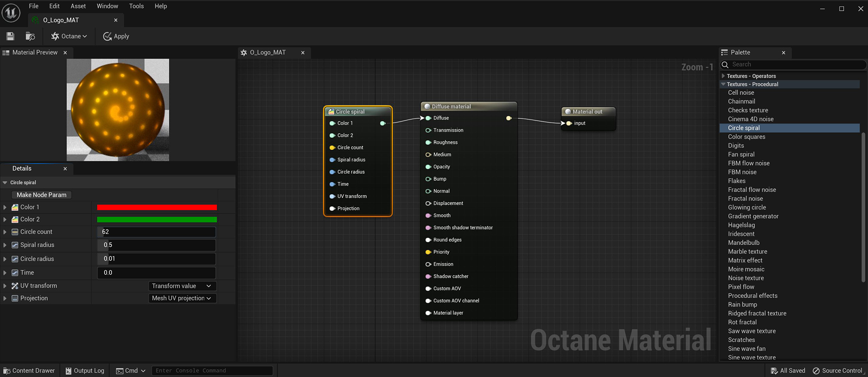Expand Textures - Operators category
Screen dimensions: 868x377
click(723, 76)
